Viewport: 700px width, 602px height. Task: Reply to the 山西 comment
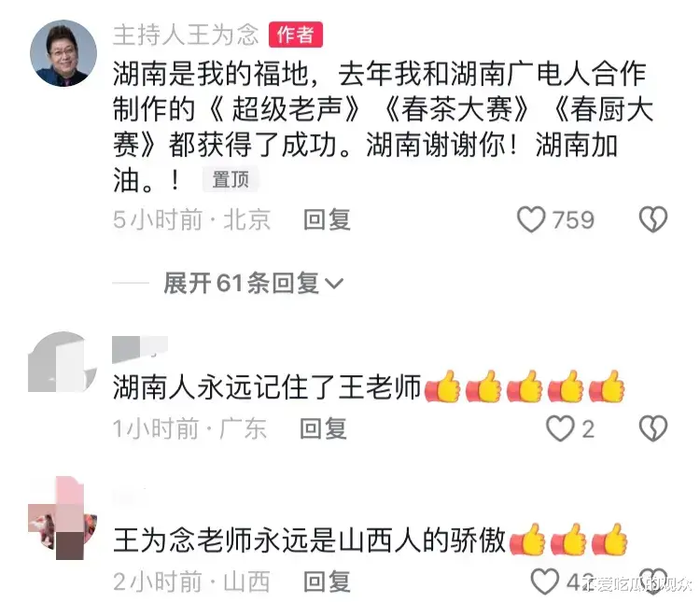pyautogui.click(x=327, y=581)
